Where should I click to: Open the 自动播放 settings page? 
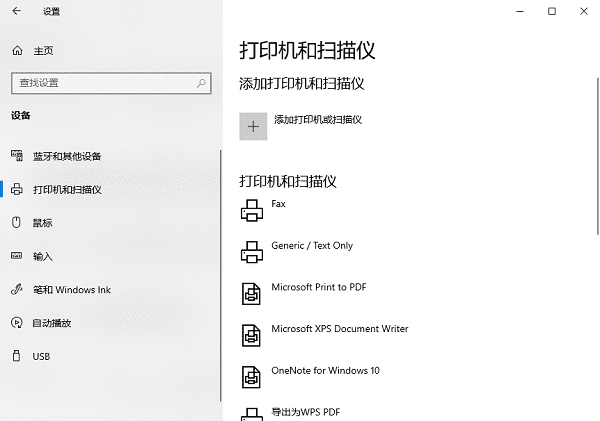(52, 323)
